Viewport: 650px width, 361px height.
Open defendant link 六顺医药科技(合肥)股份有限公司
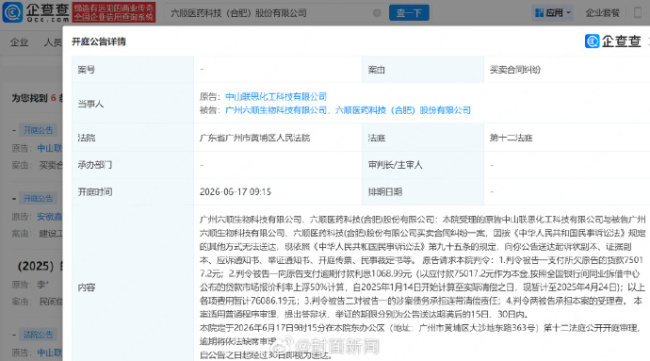[x=403, y=110]
